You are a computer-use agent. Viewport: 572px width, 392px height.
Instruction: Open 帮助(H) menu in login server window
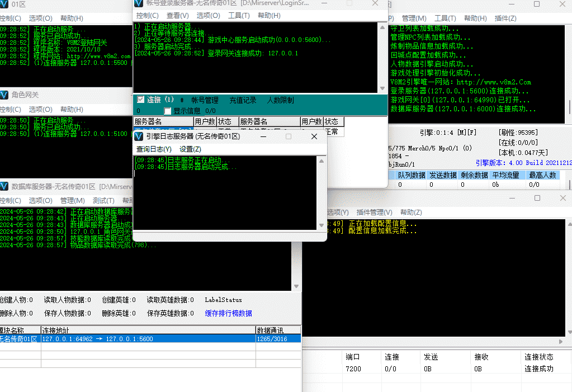[269, 16]
